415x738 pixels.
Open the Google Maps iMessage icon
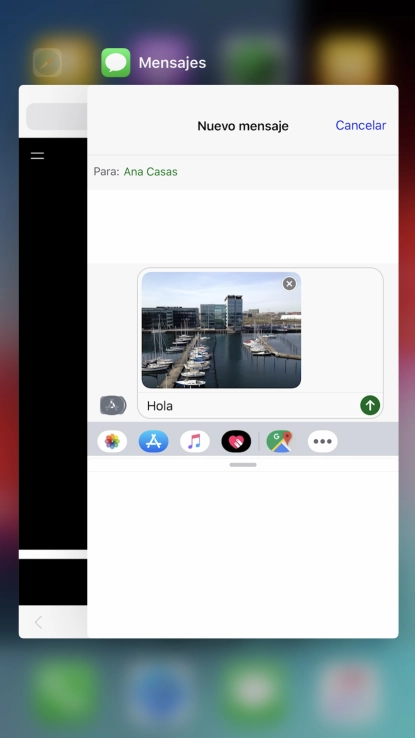coord(279,441)
